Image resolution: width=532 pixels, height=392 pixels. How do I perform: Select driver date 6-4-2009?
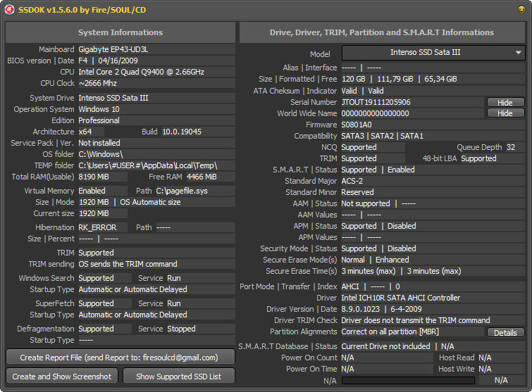point(406,309)
